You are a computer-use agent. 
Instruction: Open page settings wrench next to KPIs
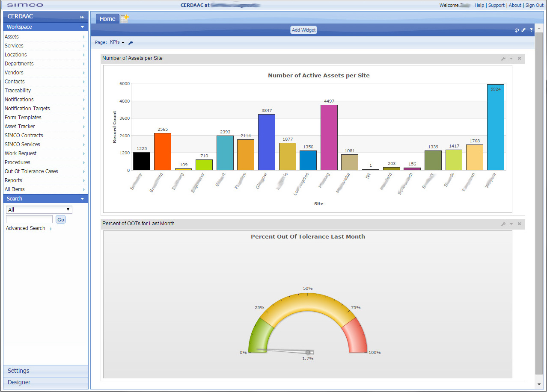pos(131,43)
